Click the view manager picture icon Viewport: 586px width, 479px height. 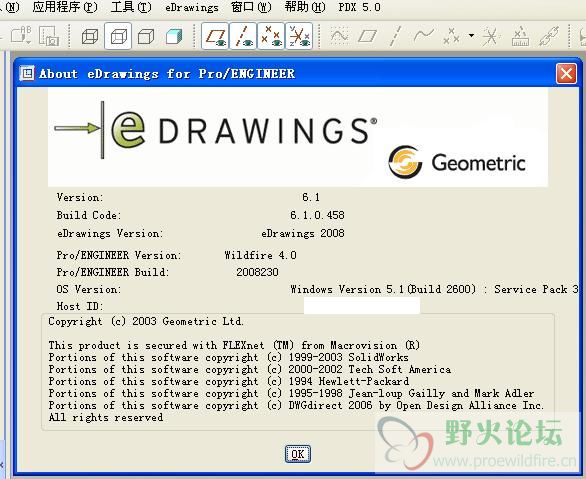(x=49, y=36)
